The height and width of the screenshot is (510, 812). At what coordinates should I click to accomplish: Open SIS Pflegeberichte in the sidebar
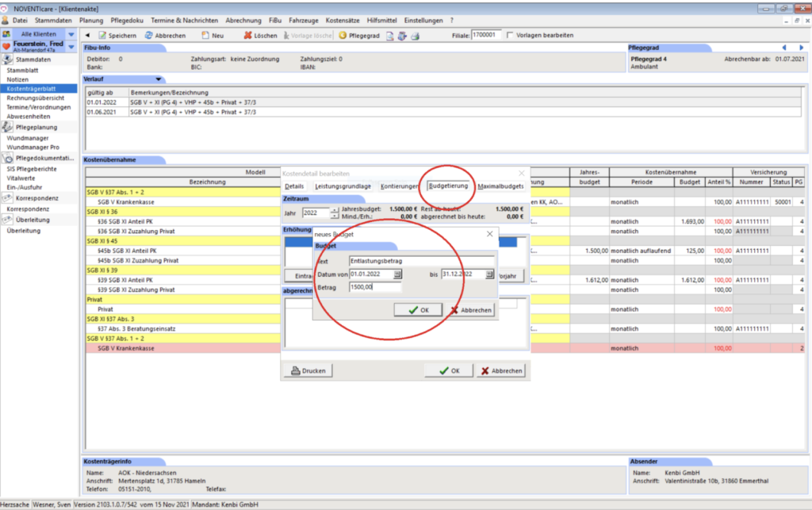[x=32, y=169]
